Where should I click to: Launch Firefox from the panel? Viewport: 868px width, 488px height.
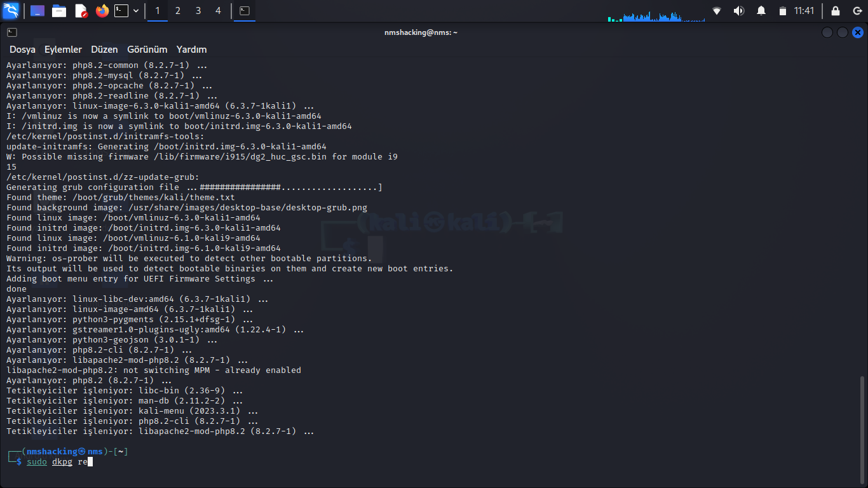click(102, 11)
